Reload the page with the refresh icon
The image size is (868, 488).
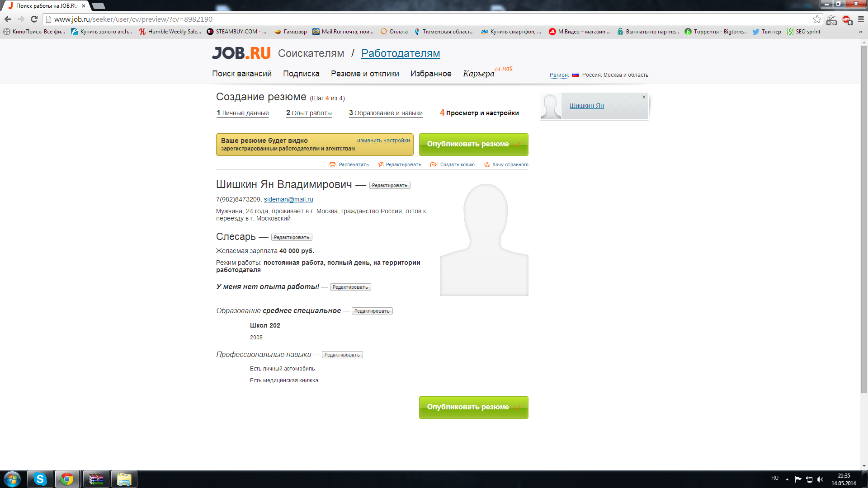34,19
